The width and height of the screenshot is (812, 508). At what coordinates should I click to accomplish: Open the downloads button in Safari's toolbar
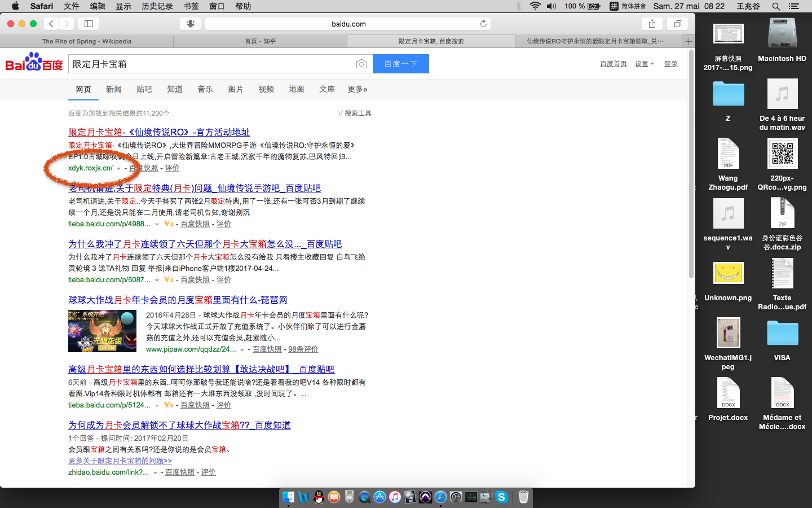tap(191, 24)
